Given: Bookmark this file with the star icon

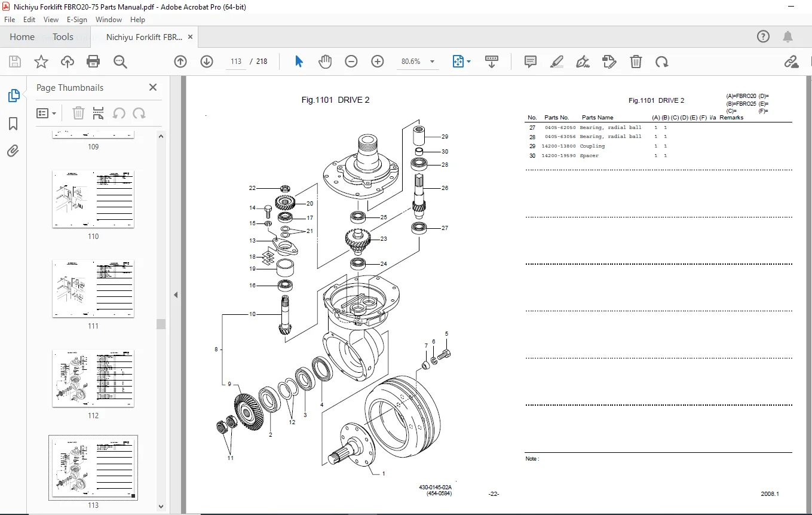Looking at the screenshot, I should (41, 62).
